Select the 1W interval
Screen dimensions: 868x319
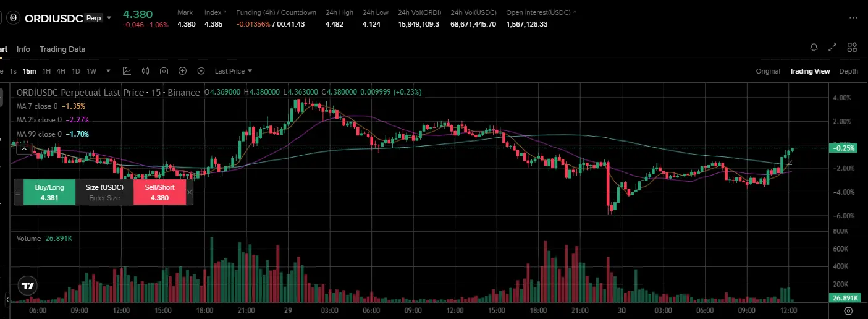[x=91, y=71]
